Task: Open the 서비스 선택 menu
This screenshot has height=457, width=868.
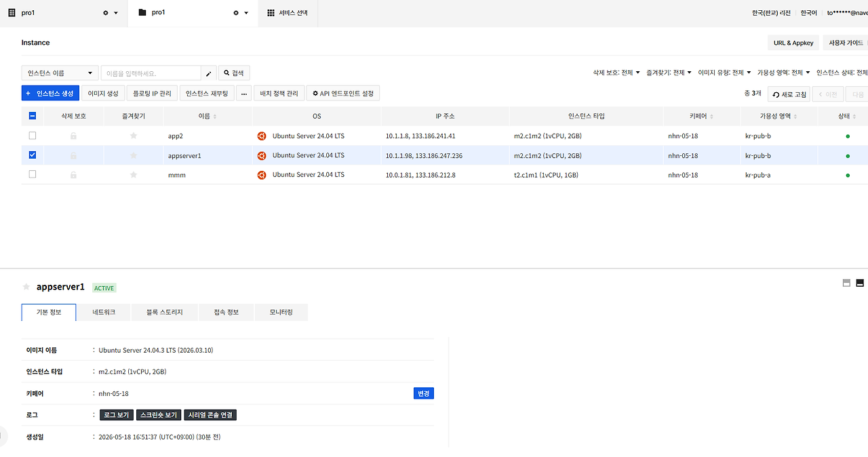Action: point(288,13)
